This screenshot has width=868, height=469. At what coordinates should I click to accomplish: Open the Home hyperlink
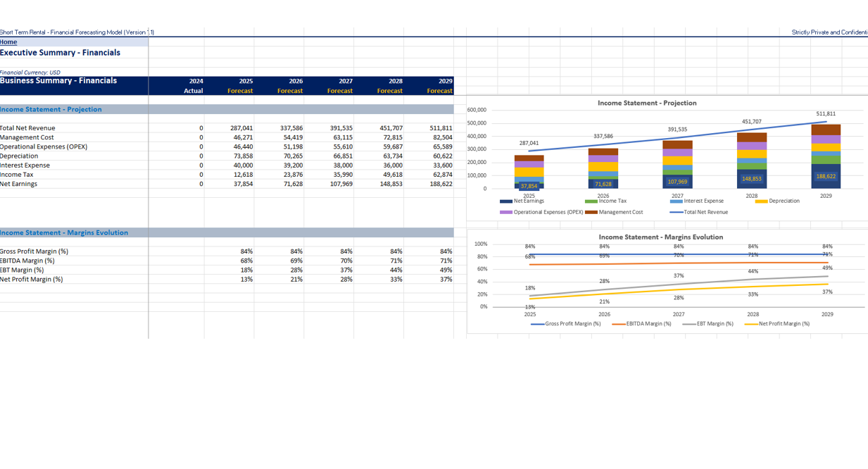click(x=8, y=42)
